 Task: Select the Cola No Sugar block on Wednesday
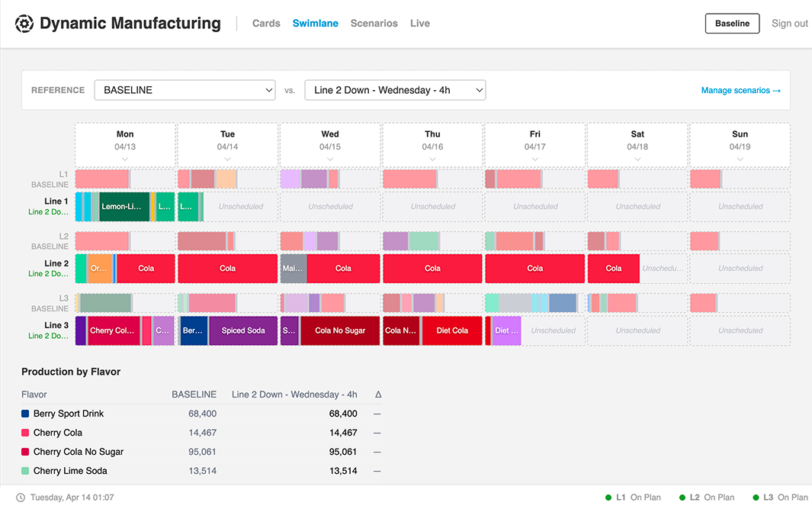340,330
